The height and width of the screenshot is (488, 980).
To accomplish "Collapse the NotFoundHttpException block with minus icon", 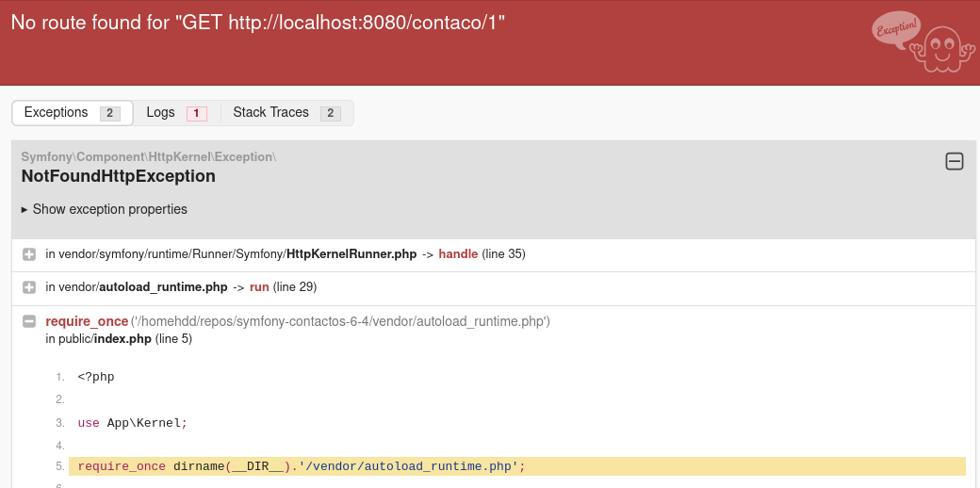I will 954,162.
